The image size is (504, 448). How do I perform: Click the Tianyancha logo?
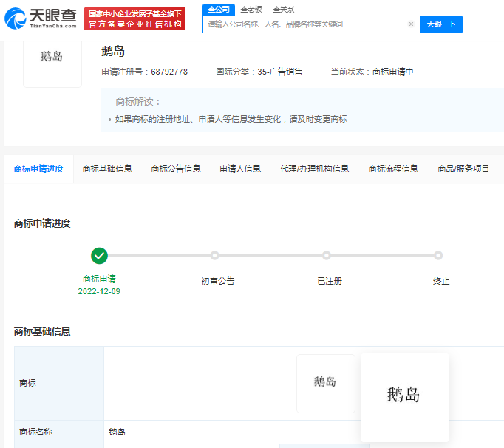(x=41, y=18)
